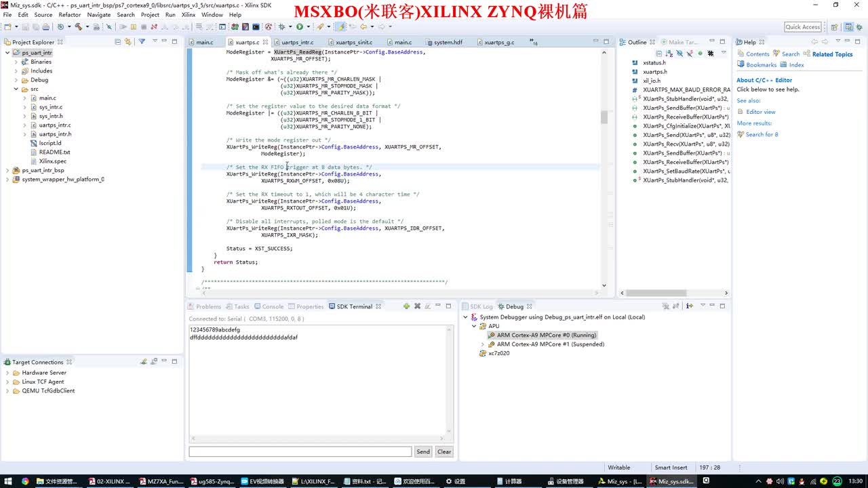Open the Xilinx menu

coord(189,14)
